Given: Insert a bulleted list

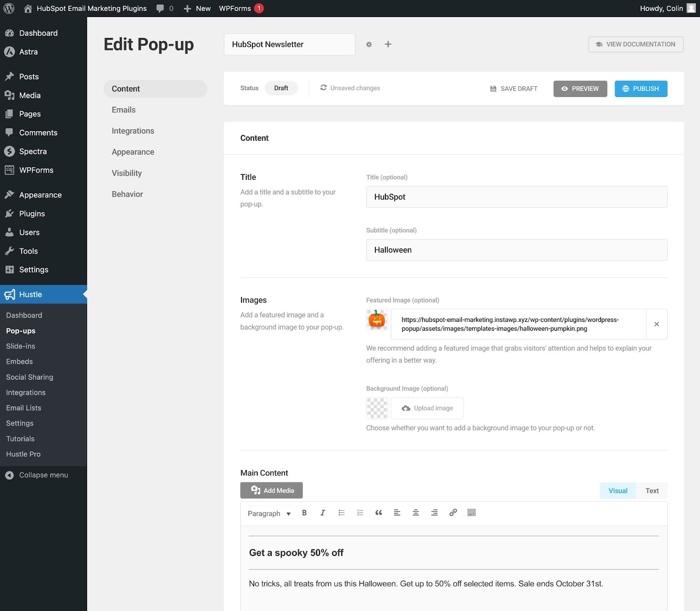Looking at the screenshot, I should (342, 513).
